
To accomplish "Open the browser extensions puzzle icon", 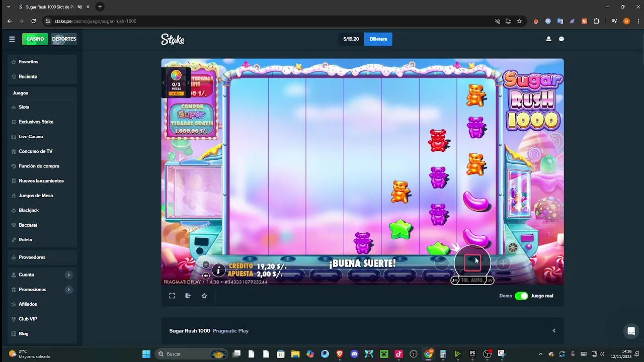I will point(597,21).
